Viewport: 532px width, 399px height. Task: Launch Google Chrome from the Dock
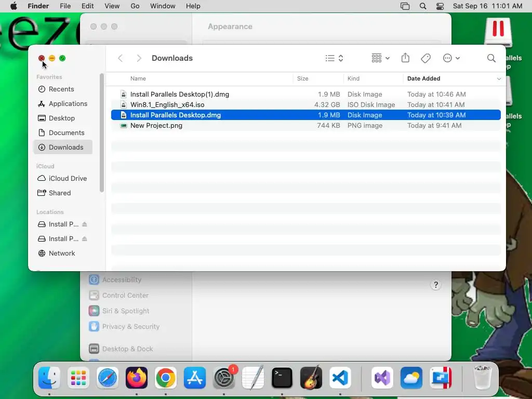pos(166,378)
